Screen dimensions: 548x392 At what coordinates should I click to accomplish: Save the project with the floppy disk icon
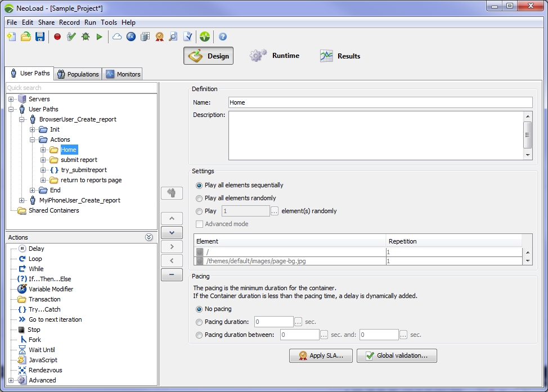click(40, 37)
